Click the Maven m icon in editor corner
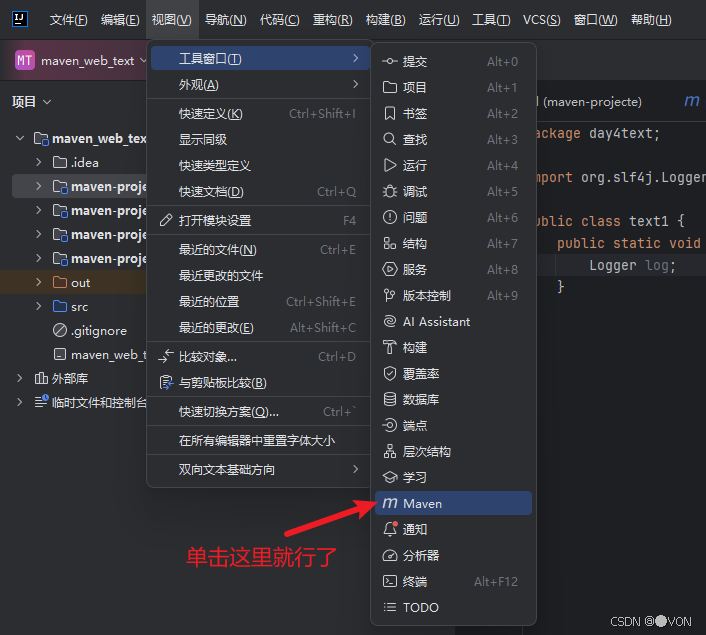The height and width of the screenshot is (635, 706). [x=692, y=101]
